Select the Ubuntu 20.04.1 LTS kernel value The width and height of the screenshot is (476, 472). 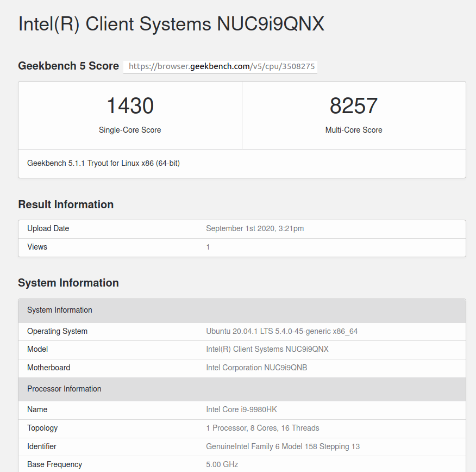coord(281,331)
